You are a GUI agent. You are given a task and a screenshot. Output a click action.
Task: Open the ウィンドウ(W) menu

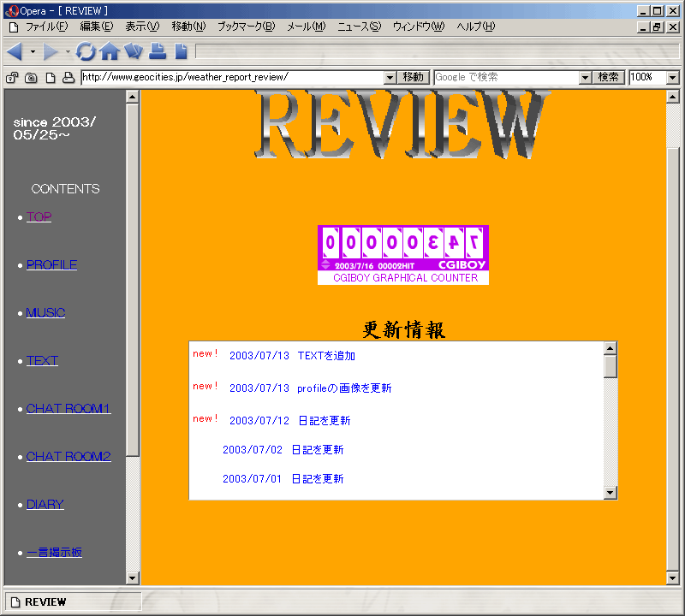tap(419, 27)
